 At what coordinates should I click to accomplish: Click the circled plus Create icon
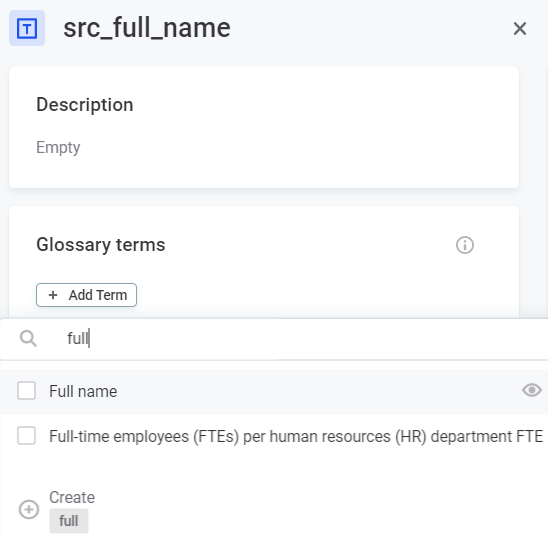(x=29, y=509)
